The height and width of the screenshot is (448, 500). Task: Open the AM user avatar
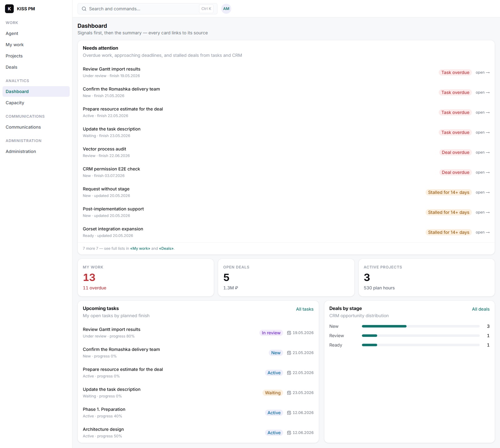point(226,9)
